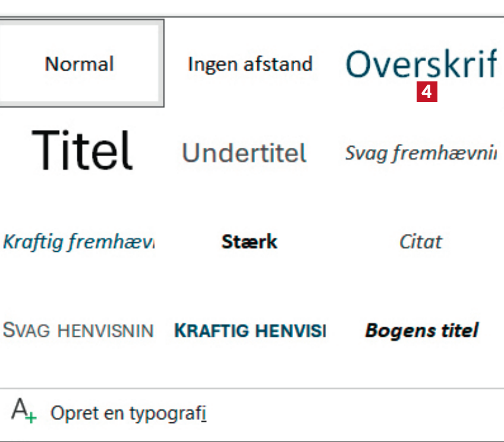Click the A+ create style icon
The image size is (504, 442).
(x=23, y=411)
